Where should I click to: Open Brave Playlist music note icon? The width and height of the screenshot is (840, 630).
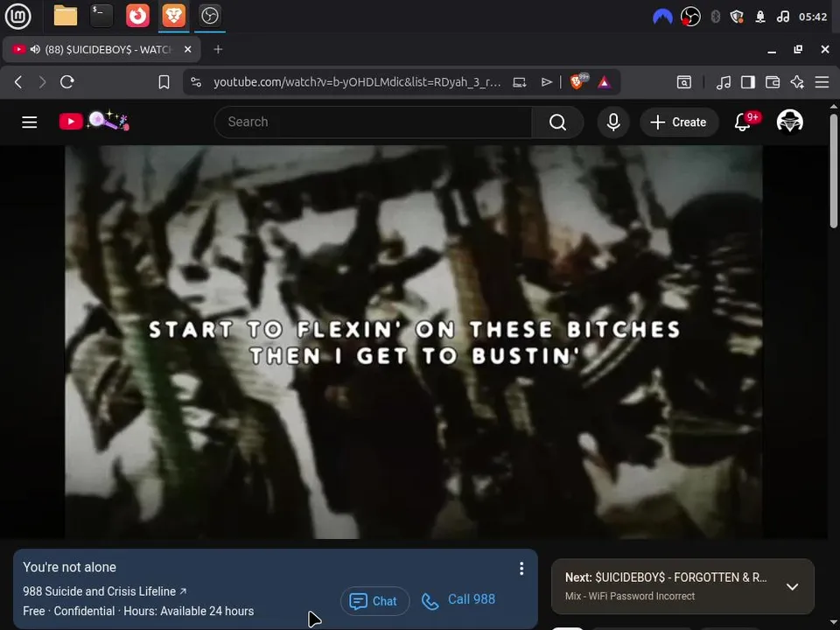click(x=724, y=82)
